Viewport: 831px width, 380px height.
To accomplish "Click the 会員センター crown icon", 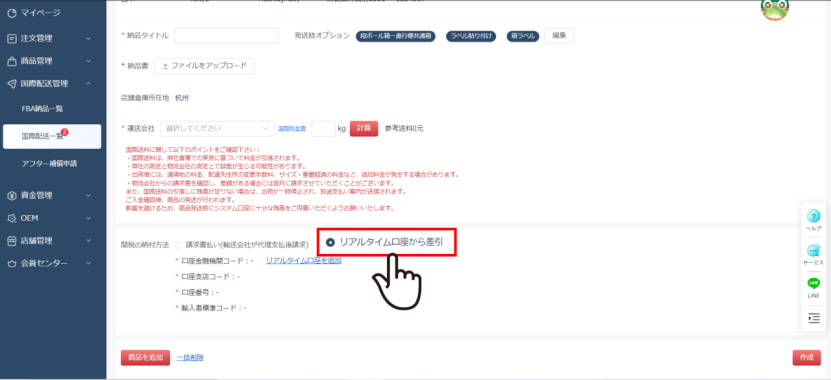I will 12,263.
